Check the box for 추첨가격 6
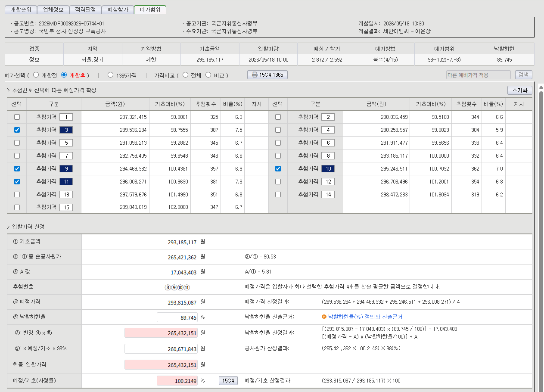 pos(278,143)
